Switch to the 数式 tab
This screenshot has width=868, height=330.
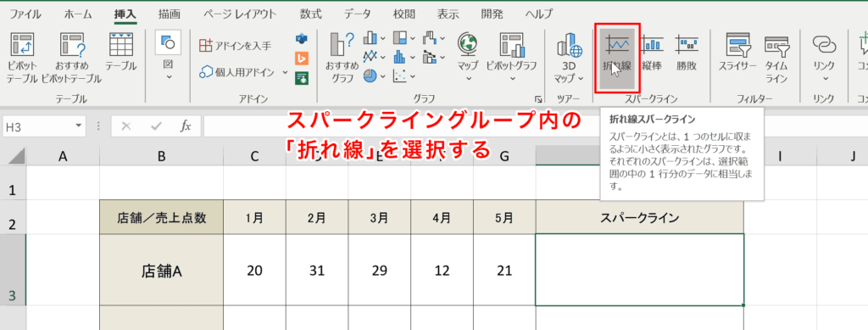312,14
